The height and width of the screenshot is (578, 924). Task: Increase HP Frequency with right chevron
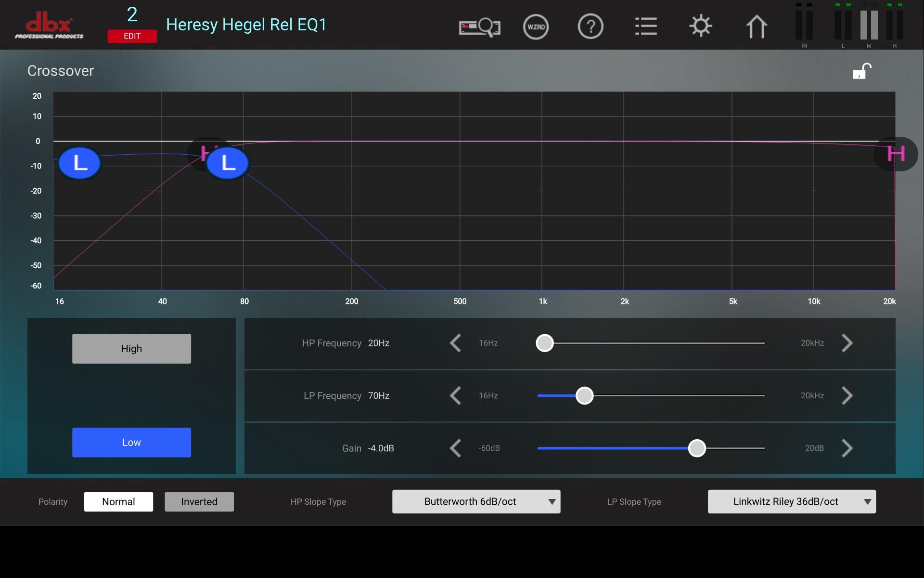coord(847,343)
